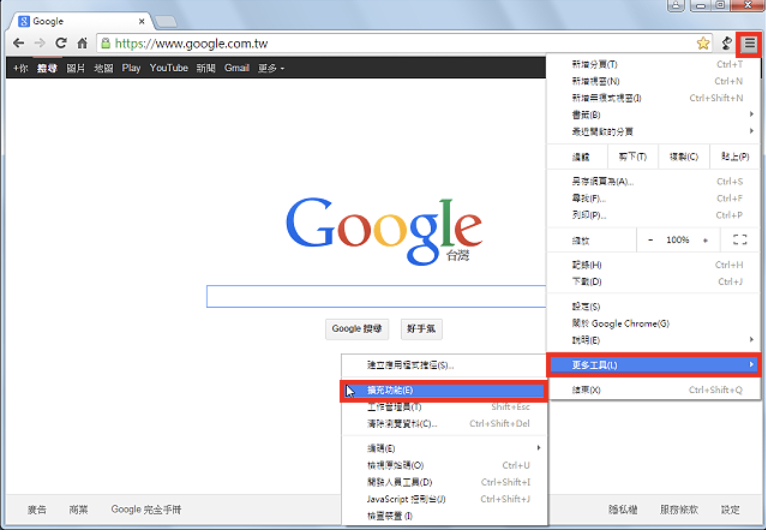Open the 商業 footer link

(x=79, y=510)
